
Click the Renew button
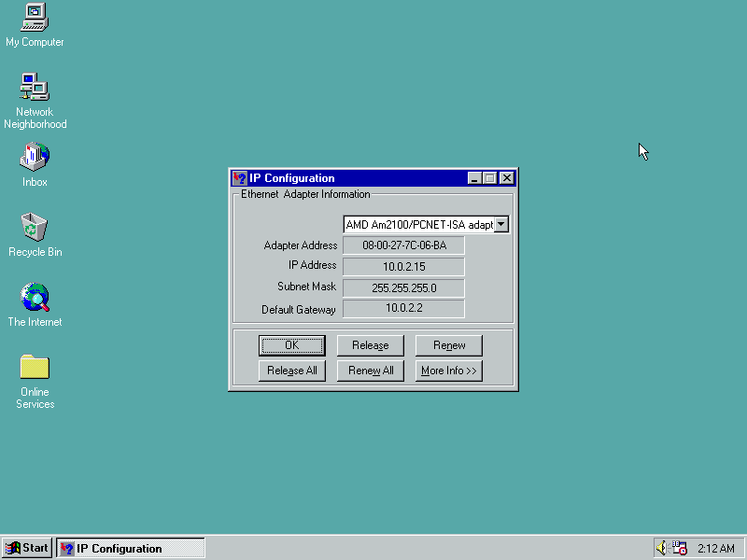coord(448,345)
